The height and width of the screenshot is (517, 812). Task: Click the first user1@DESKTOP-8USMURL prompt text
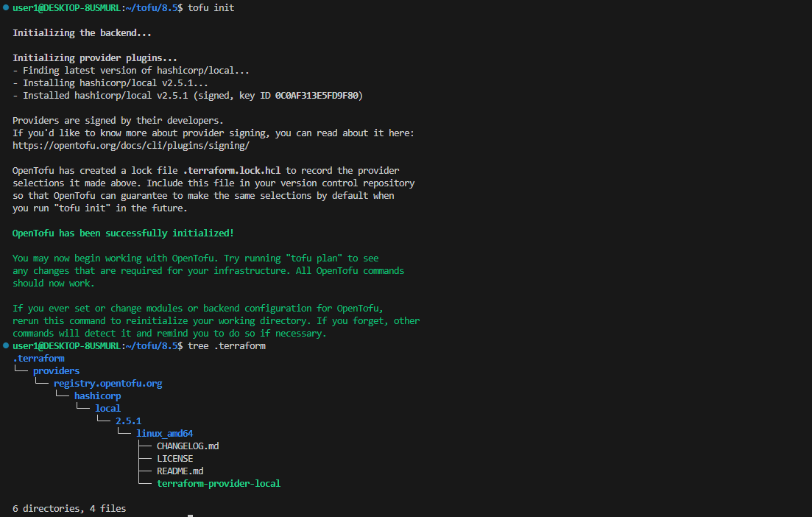point(66,8)
